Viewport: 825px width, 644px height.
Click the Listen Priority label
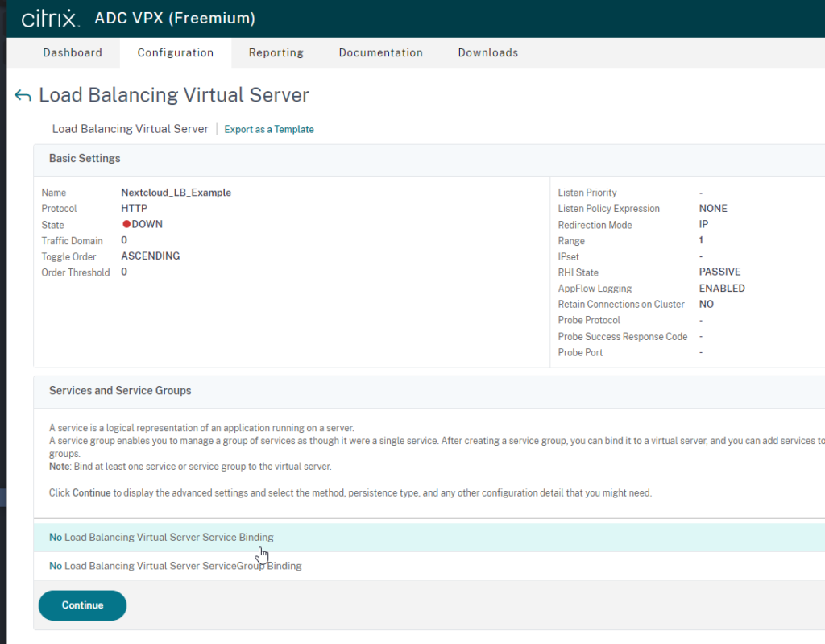coord(587,193)
